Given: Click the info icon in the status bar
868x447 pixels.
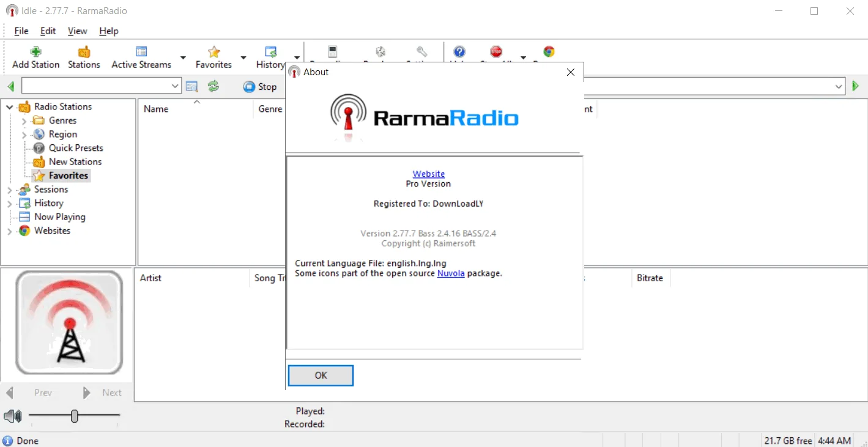Looking at the screenshot, I should [x=8, y=440].
